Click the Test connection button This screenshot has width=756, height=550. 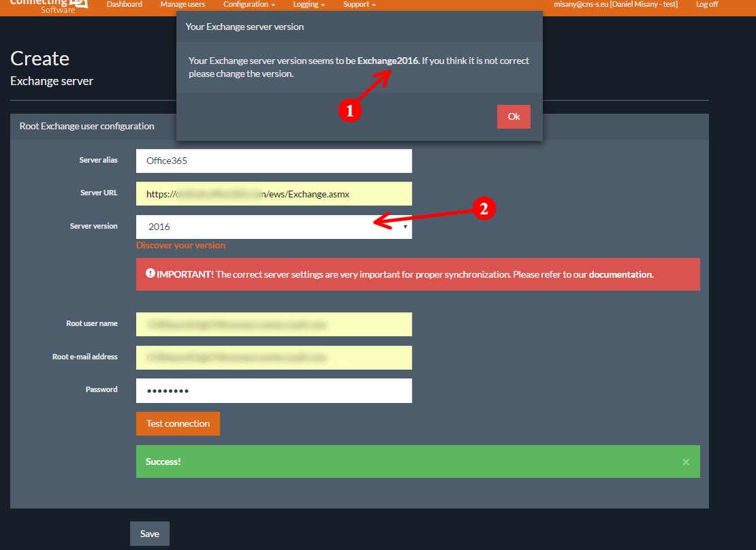(178, 423)
